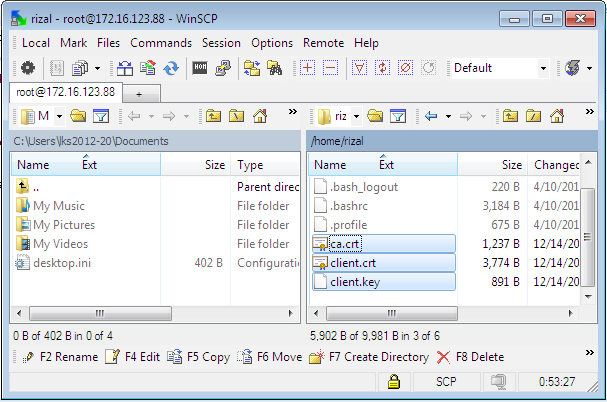Screen dimensions: 607x402
Task: Select the My Pictures folder
Action: click(x=64, y=225)
